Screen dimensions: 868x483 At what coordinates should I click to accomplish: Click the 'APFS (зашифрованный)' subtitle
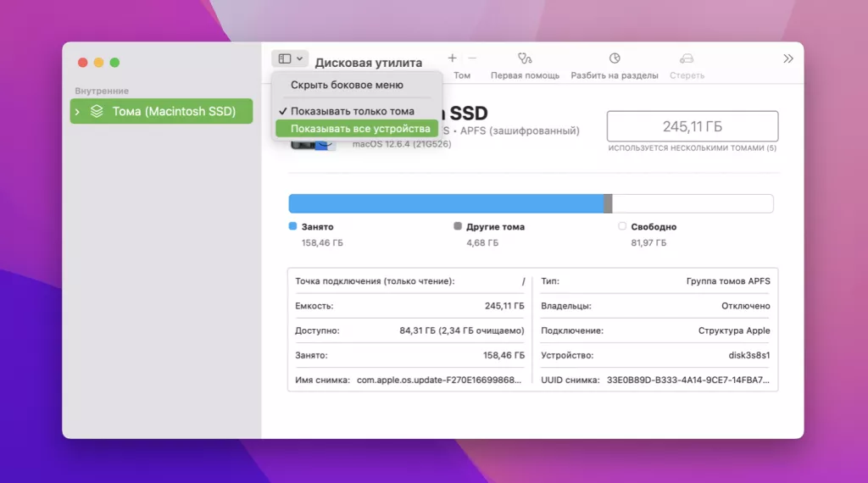click(520, 130)
